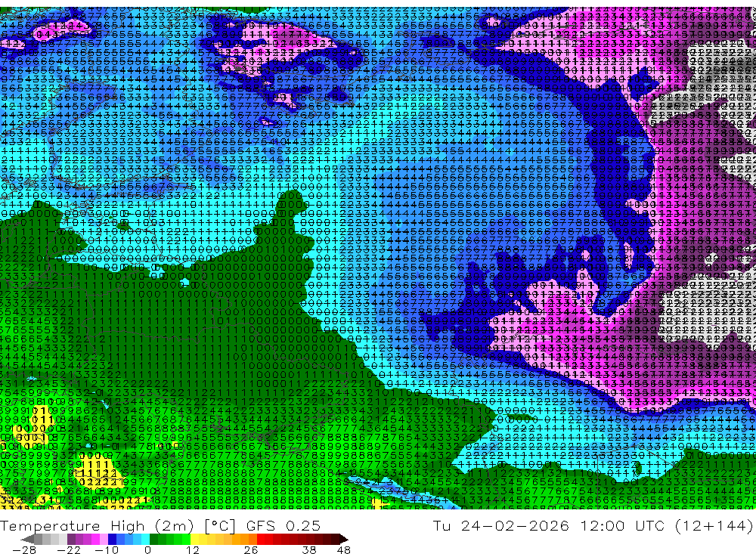Click the legend label 48

[344, 550]
